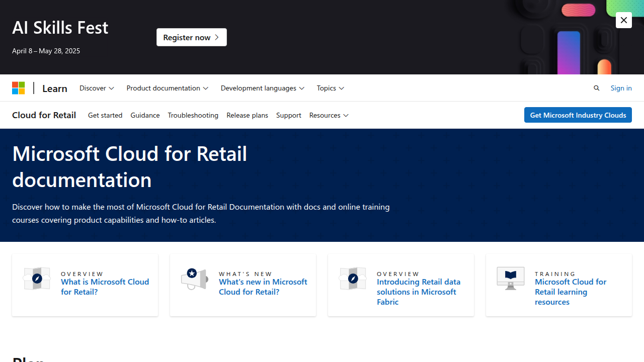Click Sign in
The width and height of the screenshot is (644, 362).
point(621,88)
